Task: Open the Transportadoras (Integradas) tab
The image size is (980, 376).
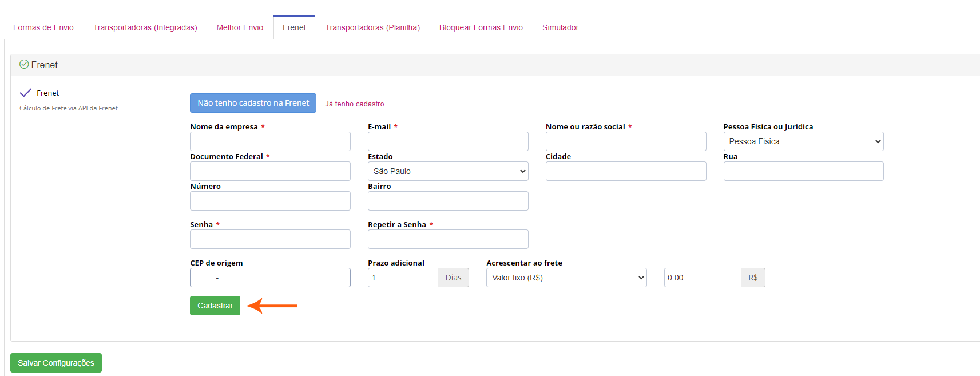Action: pyautogui.click(x=145, y=27)
